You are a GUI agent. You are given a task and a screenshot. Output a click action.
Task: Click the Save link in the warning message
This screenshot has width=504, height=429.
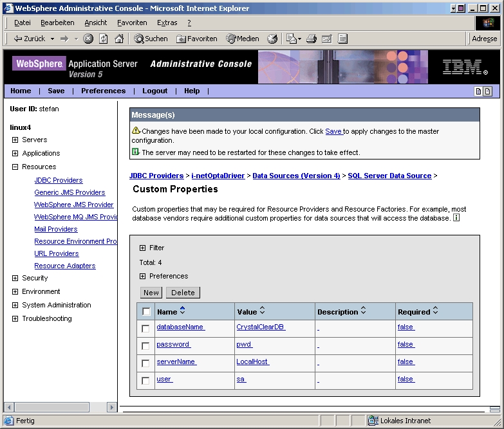pos(333,131)
